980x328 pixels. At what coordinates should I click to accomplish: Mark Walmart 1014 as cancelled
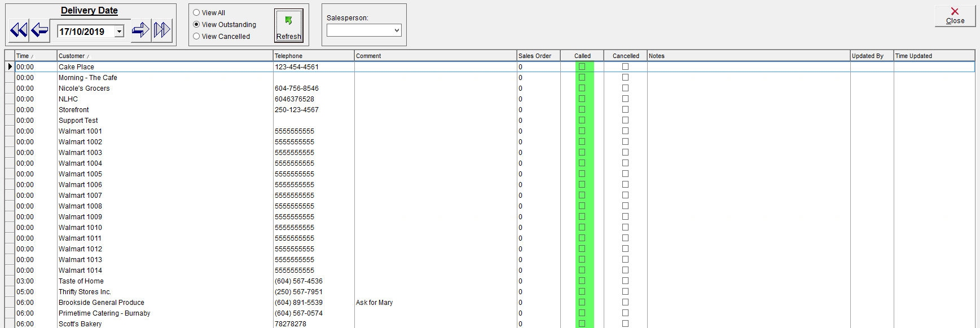click(625, 270)
